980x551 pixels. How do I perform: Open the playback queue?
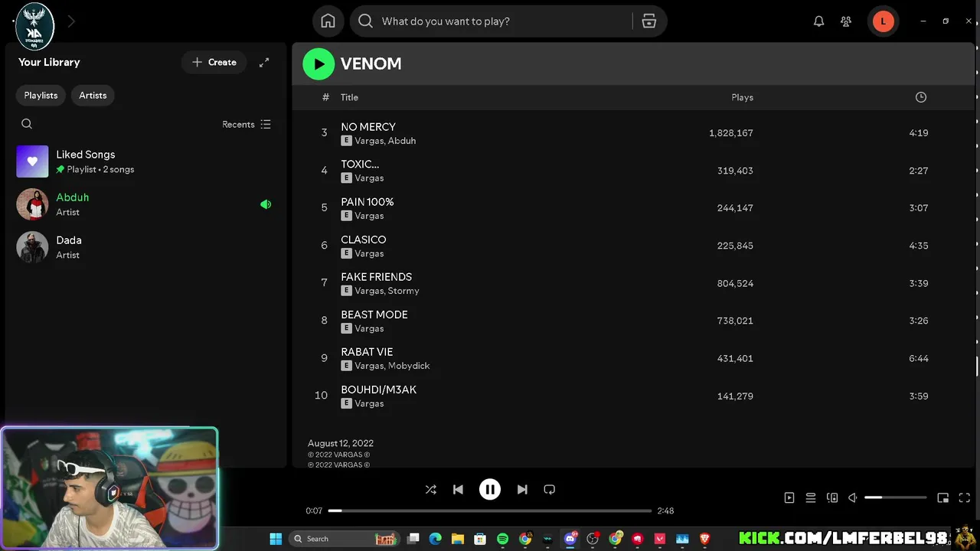[811, 497]
